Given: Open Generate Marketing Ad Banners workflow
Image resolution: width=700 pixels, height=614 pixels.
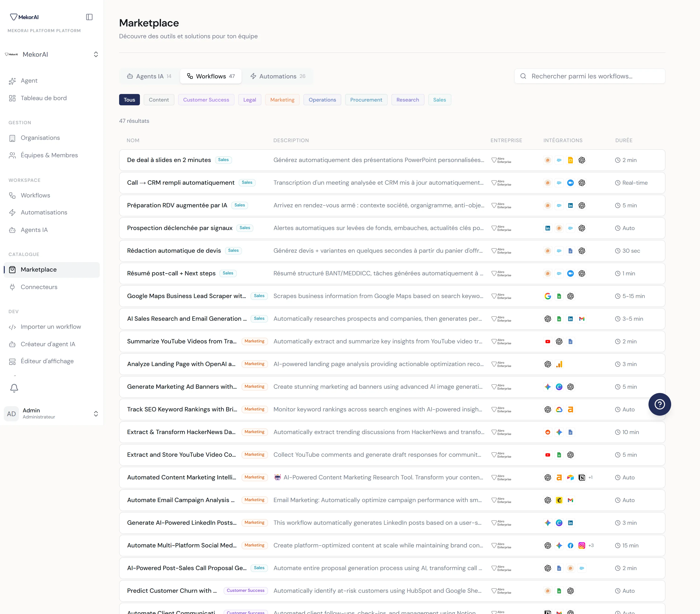Looking at the screenshot, I should pos(392,387).
